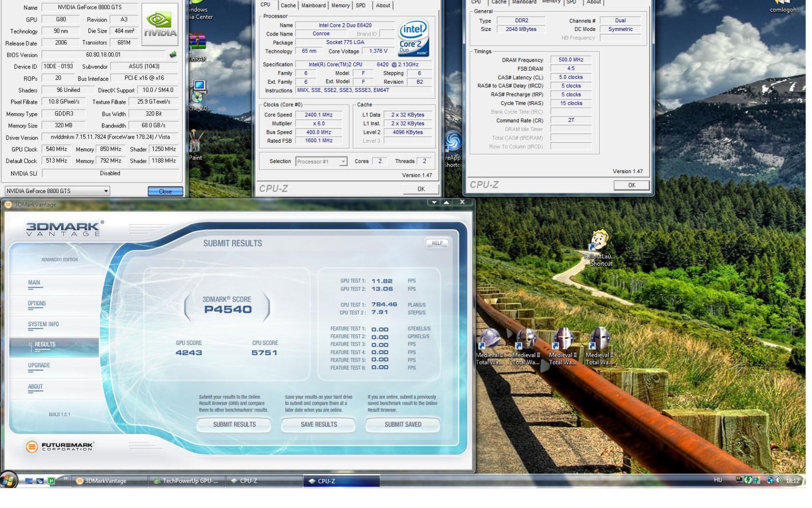Open the Windows Start menu orb
Viewport: 812px width, 508px height.
9,481
